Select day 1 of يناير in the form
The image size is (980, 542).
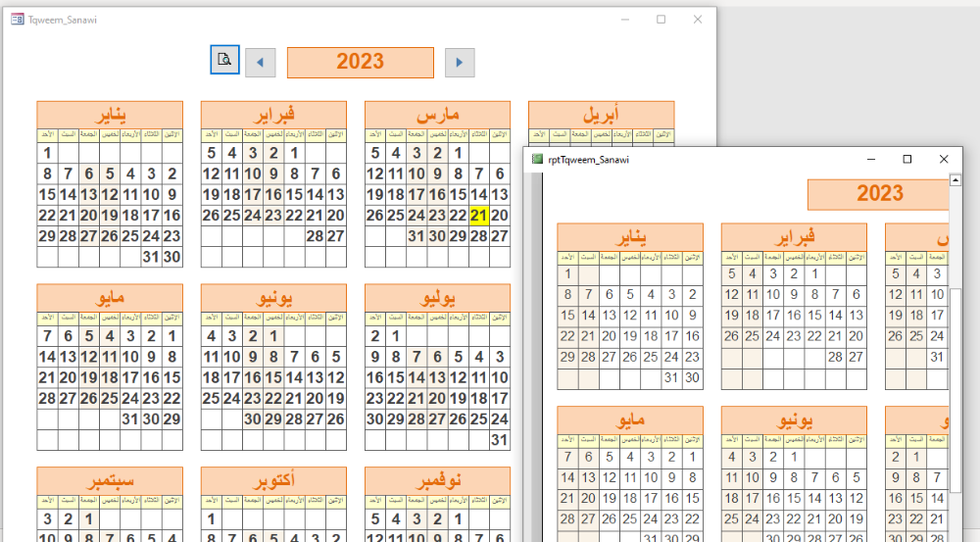(47, 152)
